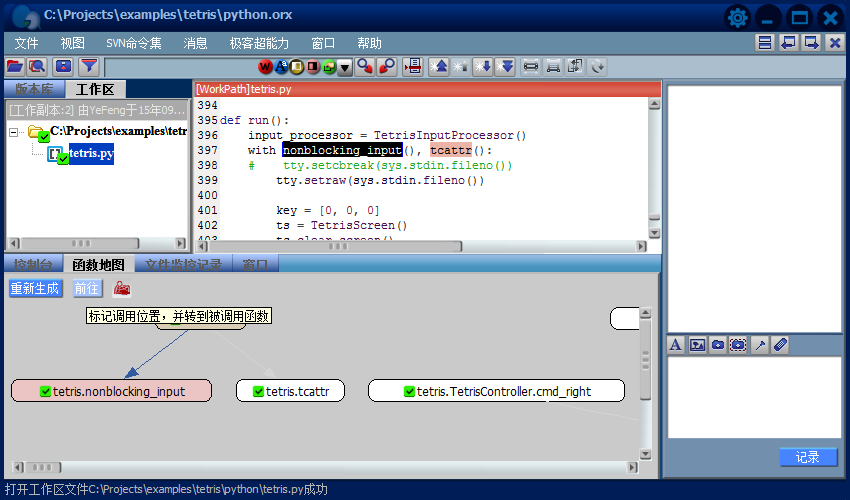
Task: Open the black arrow search options dropdown
Action: 345,67
